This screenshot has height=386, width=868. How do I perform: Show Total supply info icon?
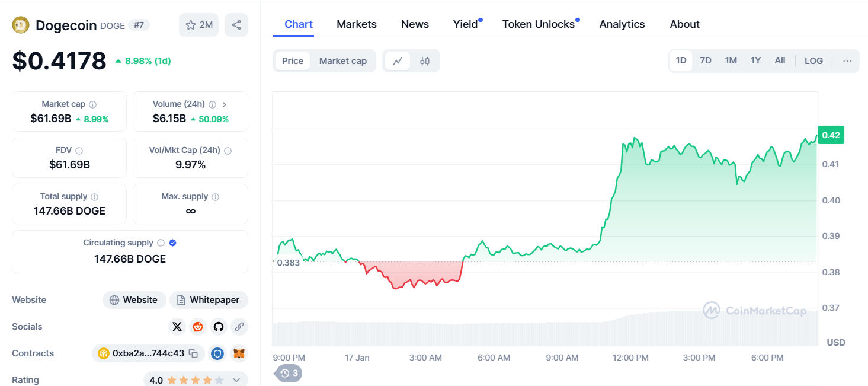[x=95, y=197]
